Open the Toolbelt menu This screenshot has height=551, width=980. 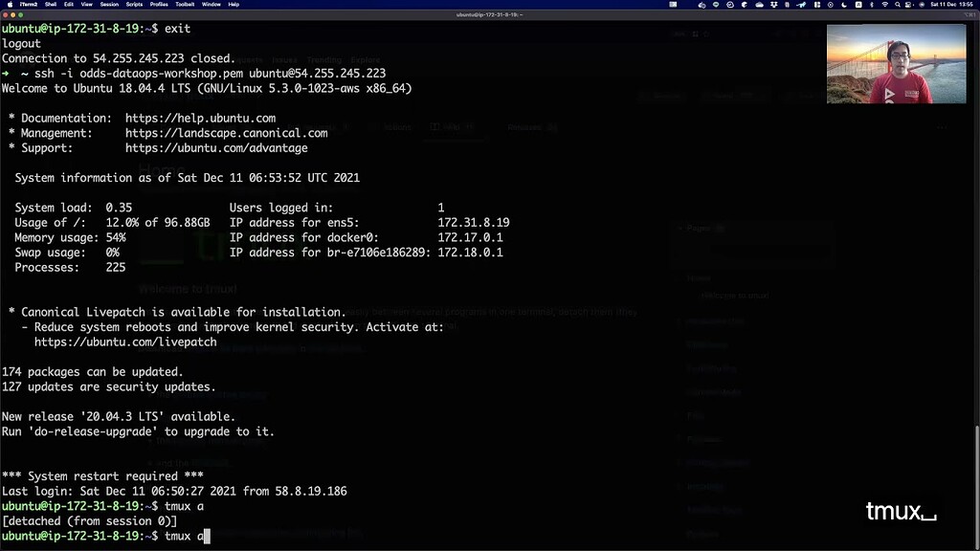(186, 4)
